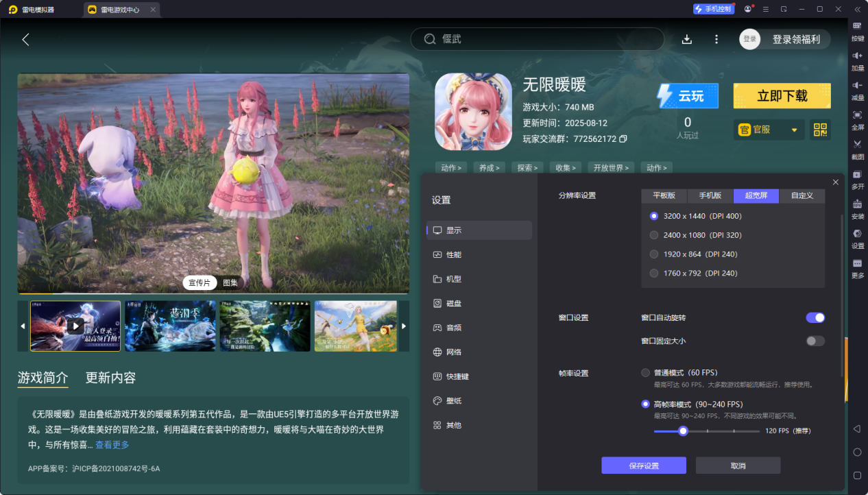Screen dimensions: 868x495
Task: Open the 收集 > tag
Action: [x=566, y=167]
